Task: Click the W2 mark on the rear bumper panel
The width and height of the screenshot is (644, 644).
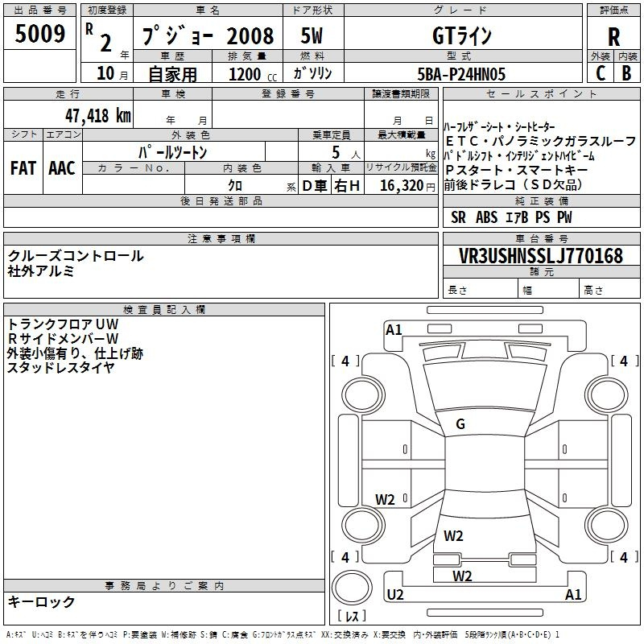Action: [462, 576]
